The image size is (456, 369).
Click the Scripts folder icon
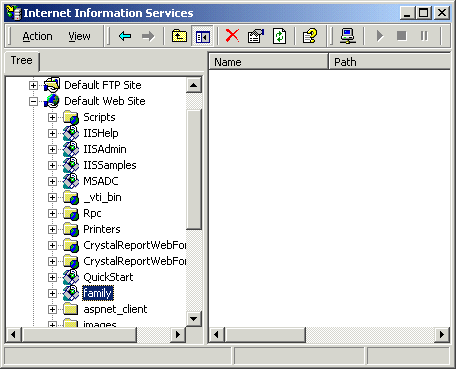tap(71, 117)
